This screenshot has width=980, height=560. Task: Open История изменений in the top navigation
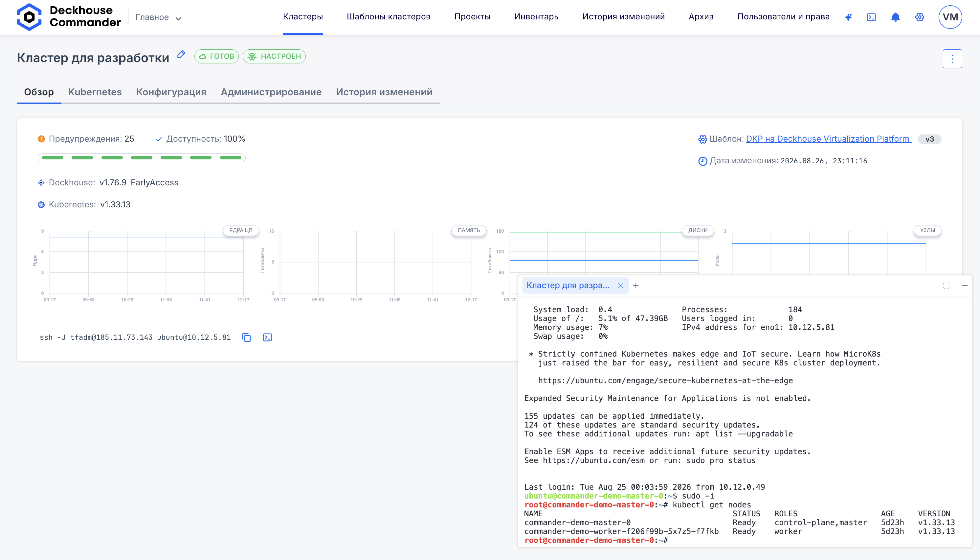click(623, 16)
